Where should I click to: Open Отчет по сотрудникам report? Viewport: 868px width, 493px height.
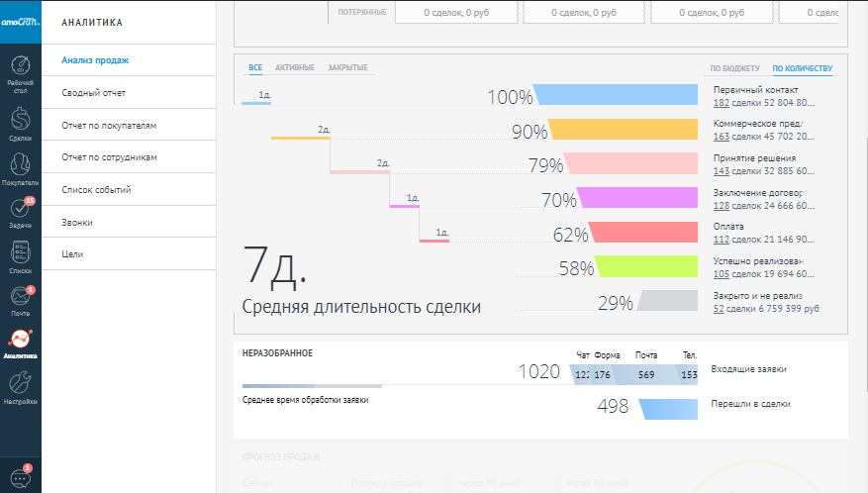pyautogui.click(x=109, y=157)
